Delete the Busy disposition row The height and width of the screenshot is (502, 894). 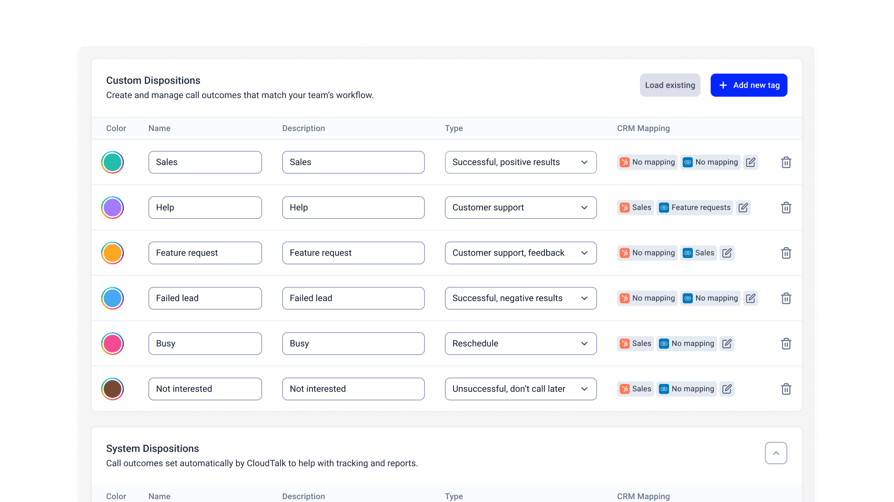[x=786, y=343]
